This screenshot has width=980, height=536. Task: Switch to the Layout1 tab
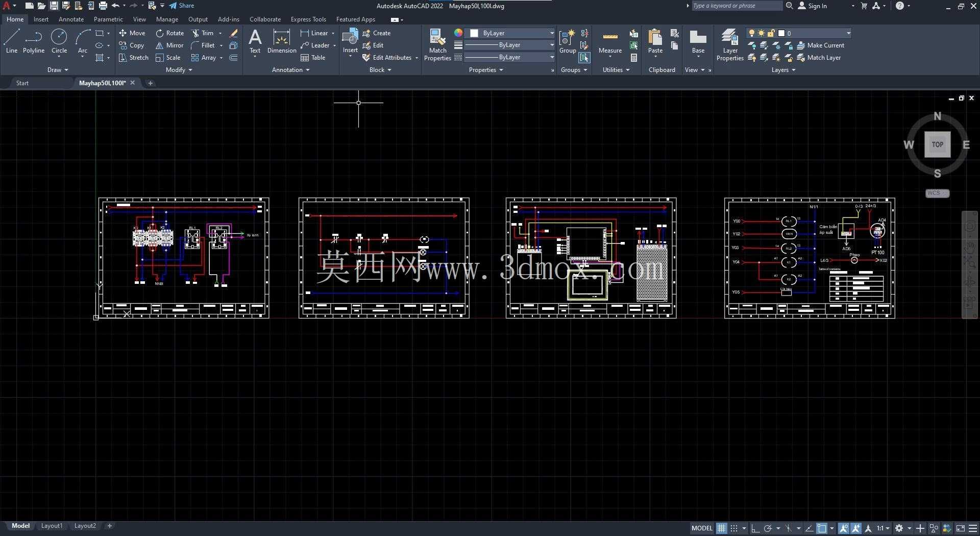(x=52, y=526)
